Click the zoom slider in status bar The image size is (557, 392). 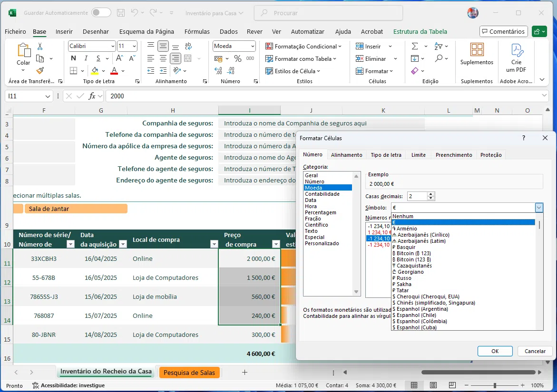(x=495, y=385)
